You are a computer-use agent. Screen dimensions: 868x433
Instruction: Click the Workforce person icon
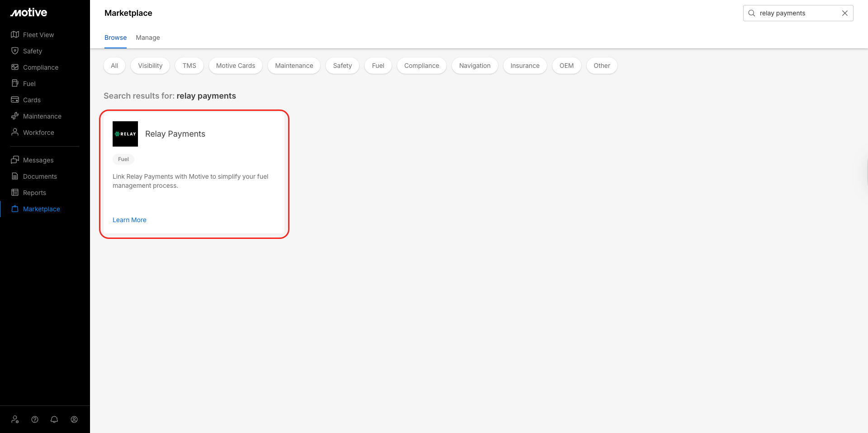[x=15, y=133]
